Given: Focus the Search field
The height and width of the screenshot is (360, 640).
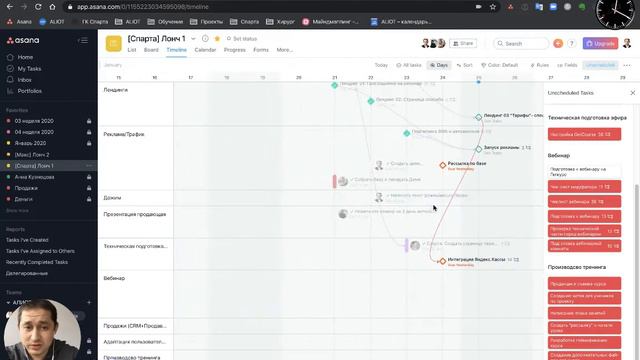Looking at the screenshot, I should coord(521,43).
